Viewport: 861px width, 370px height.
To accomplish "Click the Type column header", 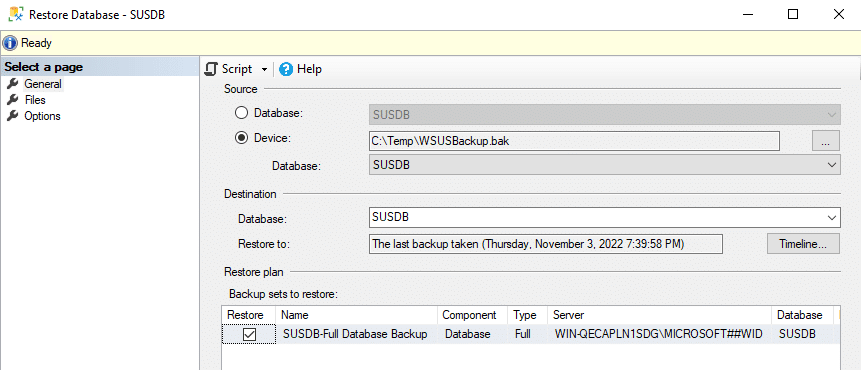I will [528, 315].
